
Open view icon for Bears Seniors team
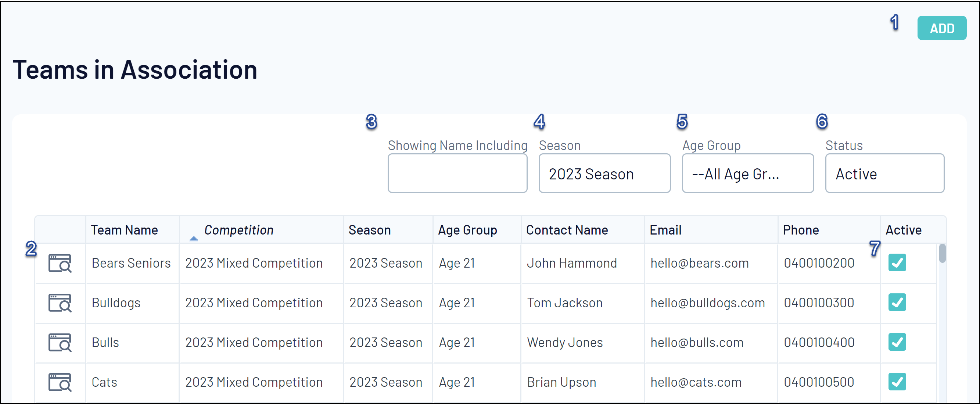click(60, 263)
